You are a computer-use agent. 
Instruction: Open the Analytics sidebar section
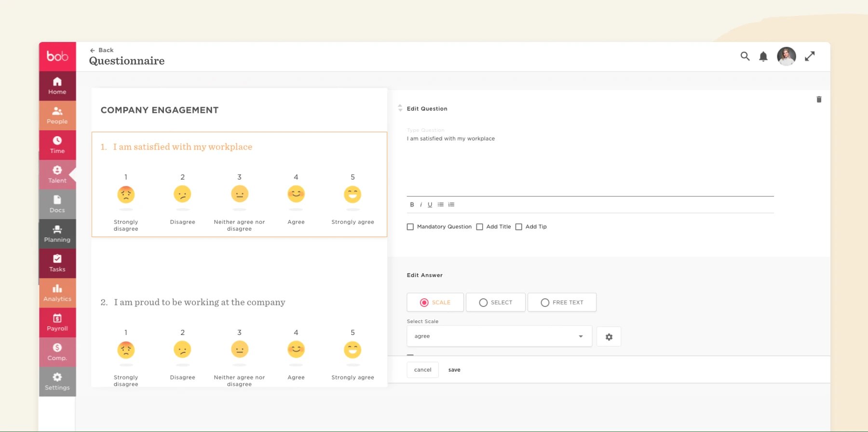(x=57, y=293)
